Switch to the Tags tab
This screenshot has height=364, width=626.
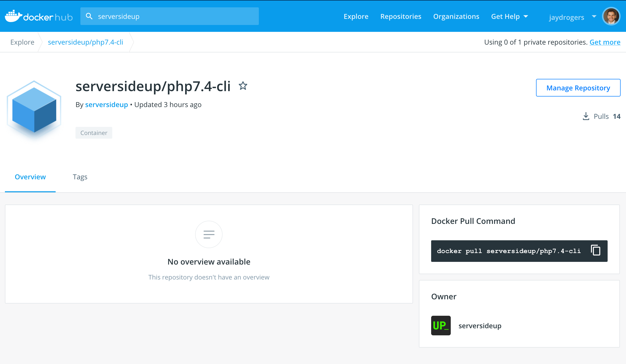click(80, 177)
